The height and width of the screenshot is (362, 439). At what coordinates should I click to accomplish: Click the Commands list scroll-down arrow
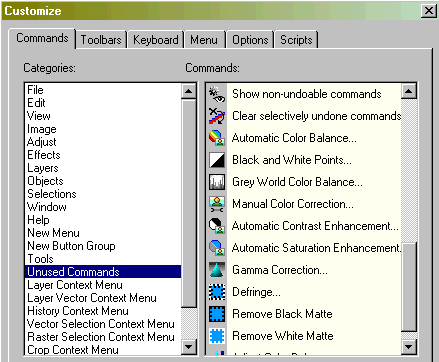(409, 347)
